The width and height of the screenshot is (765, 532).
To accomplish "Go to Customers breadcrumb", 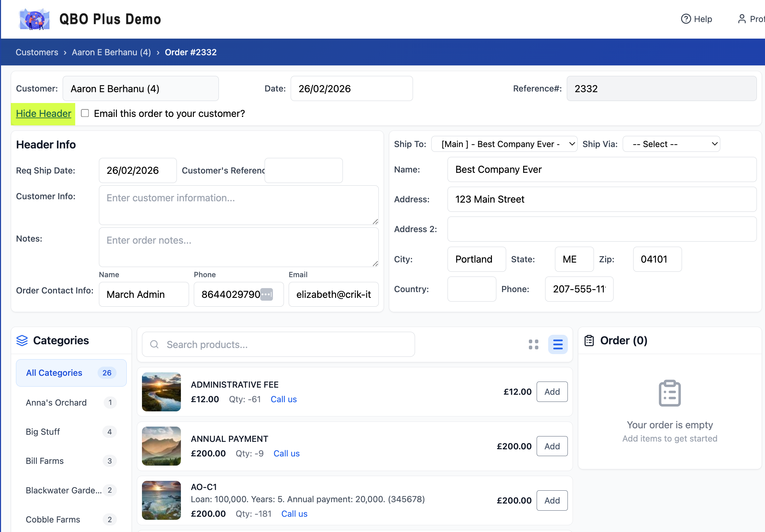I will click(x=37, y=52).
